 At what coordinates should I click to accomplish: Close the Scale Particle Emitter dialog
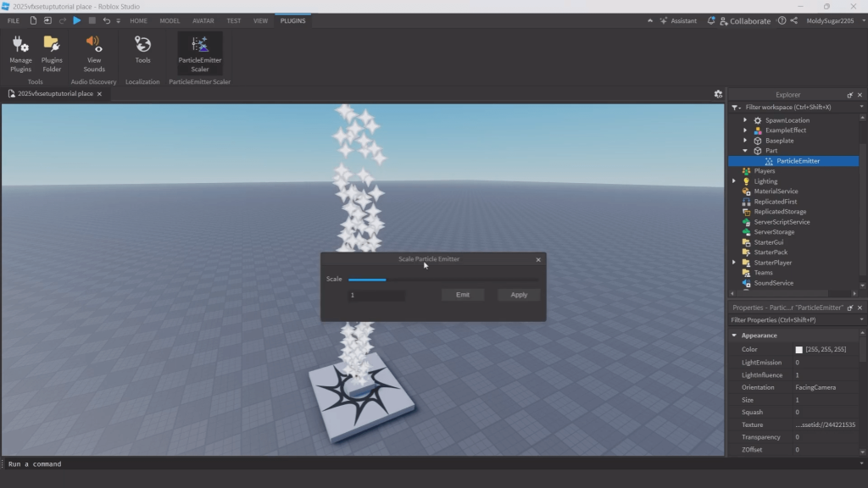pyautogui.click(x=538, y=259)
